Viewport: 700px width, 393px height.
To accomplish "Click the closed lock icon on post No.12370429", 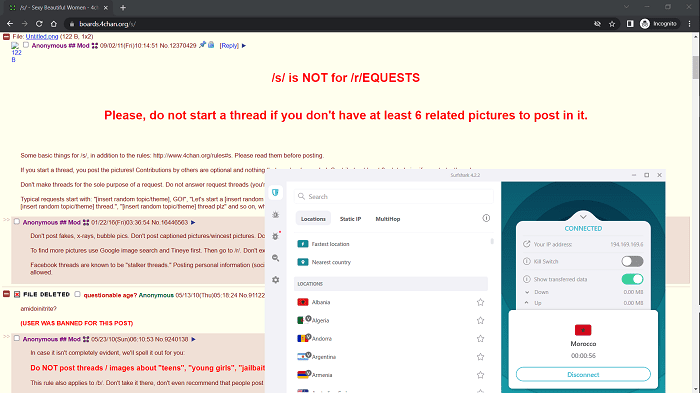I will pyautogui.click(x=211, y=45).
